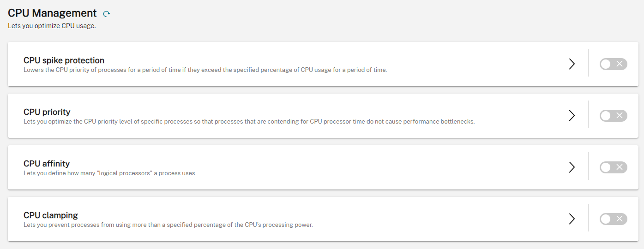
Task: Click the description about contending processes and bottlenecks
Action: pos(249,122)
